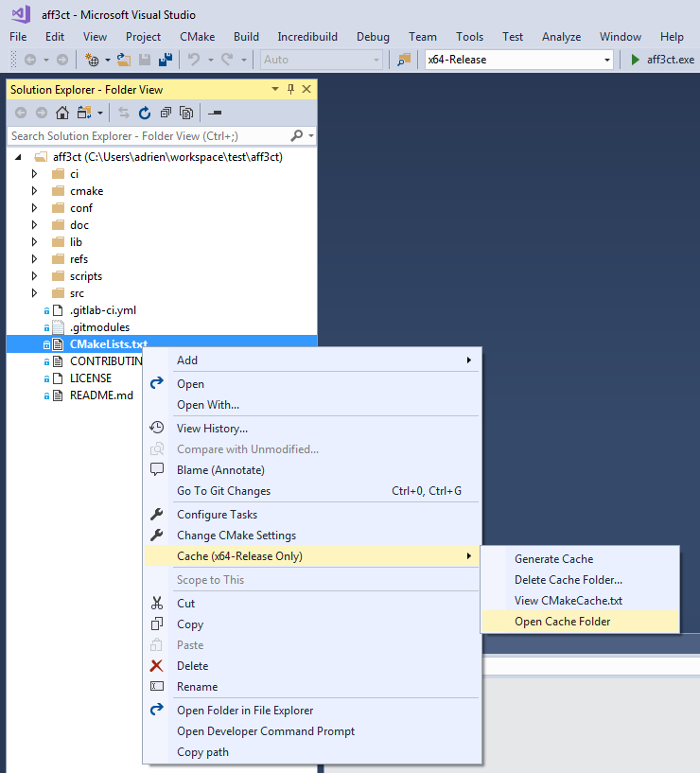Open the Analyze menu
The height and width of the screenshot is (773, 700).
click(561, 37)
